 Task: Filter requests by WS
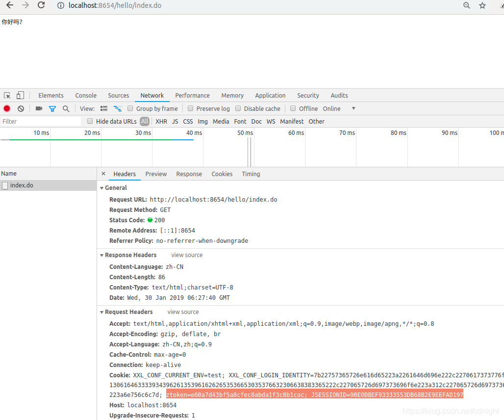[271, 121]
